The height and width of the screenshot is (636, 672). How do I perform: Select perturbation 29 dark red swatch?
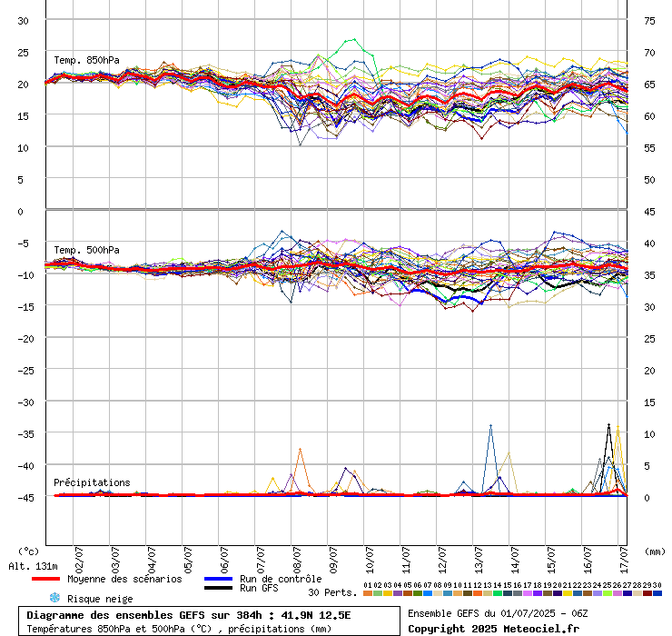pos(647,593)
